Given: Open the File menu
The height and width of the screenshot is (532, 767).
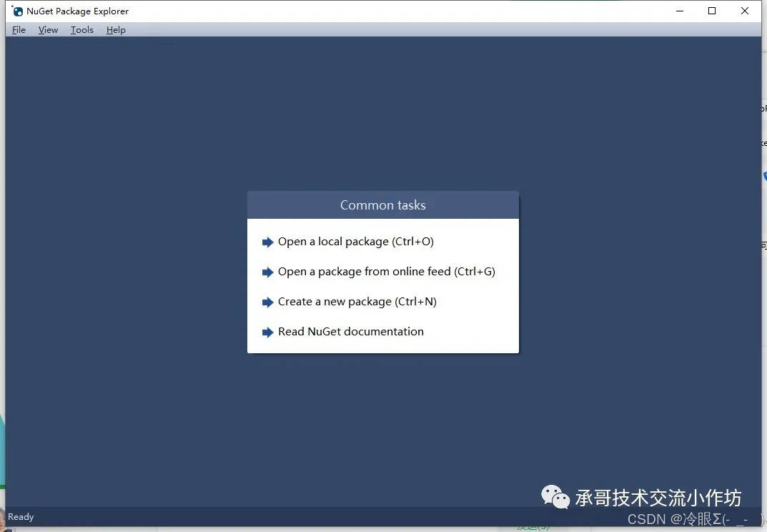Looking at the screenshot, I should pos(19,30).
